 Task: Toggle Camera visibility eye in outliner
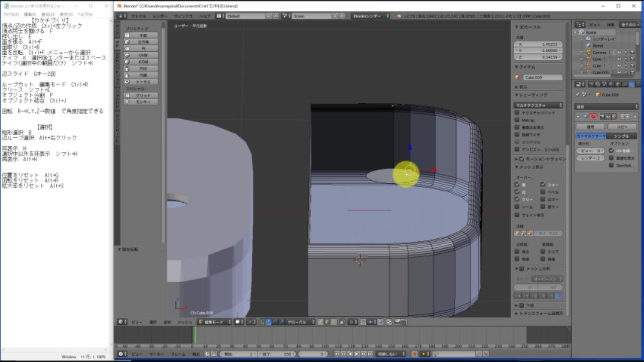pyautogui.click(x=619, y=52)
